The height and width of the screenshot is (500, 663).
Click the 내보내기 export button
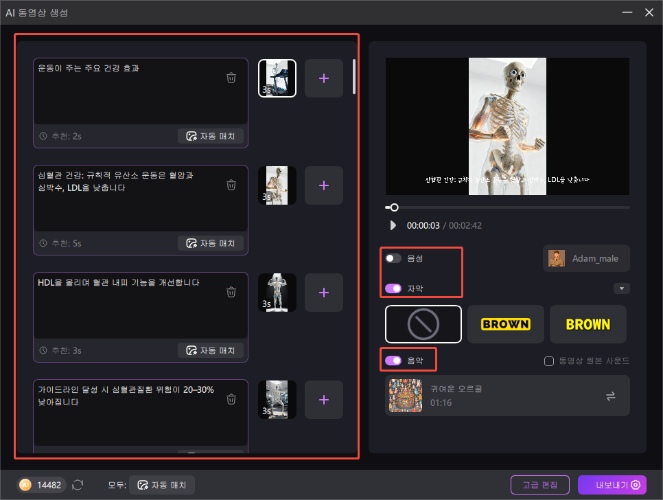(612, 485)
